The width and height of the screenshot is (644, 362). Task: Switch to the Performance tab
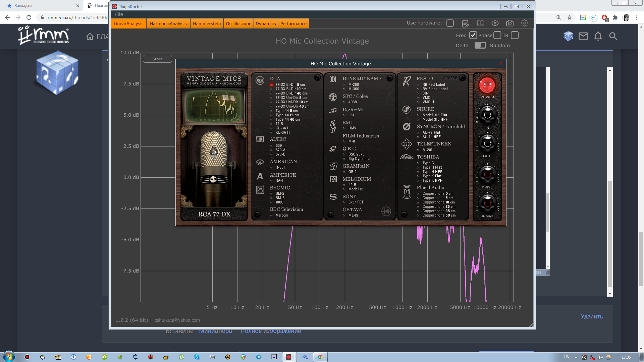293,23
